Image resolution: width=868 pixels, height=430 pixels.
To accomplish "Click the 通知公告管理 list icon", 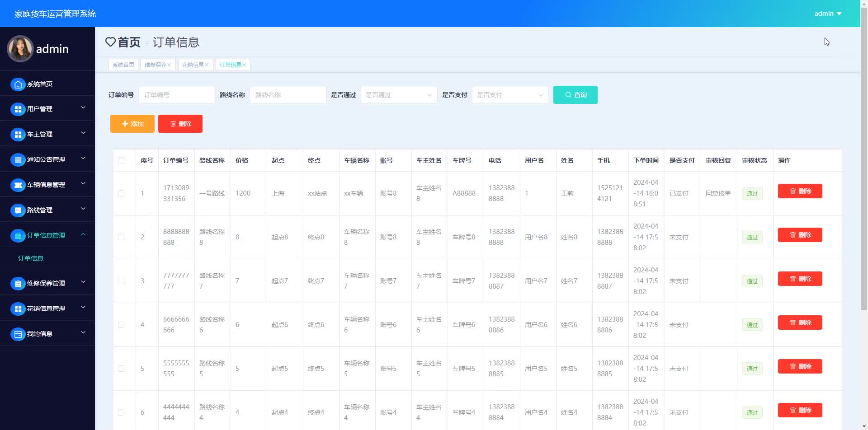I will pos(18,159).
